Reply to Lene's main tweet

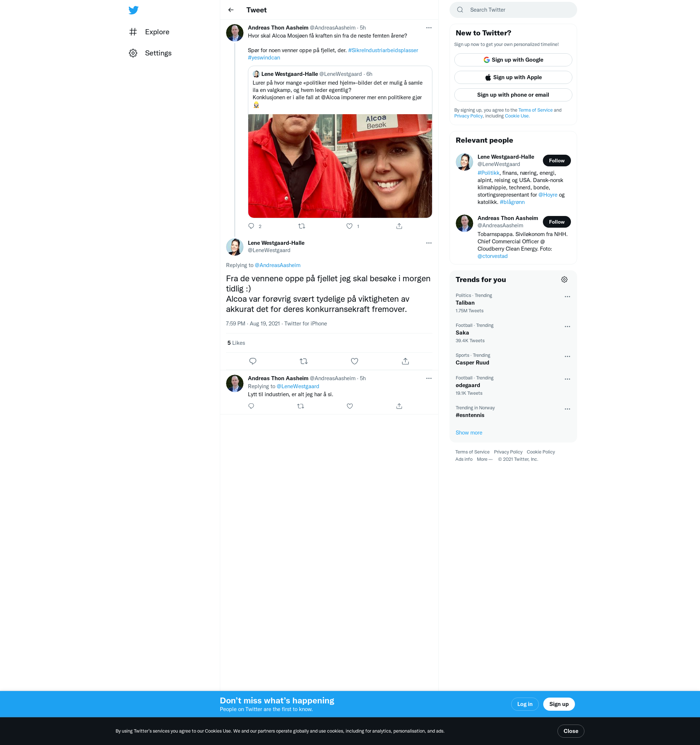pyautogui.click(x=253, y=361)
